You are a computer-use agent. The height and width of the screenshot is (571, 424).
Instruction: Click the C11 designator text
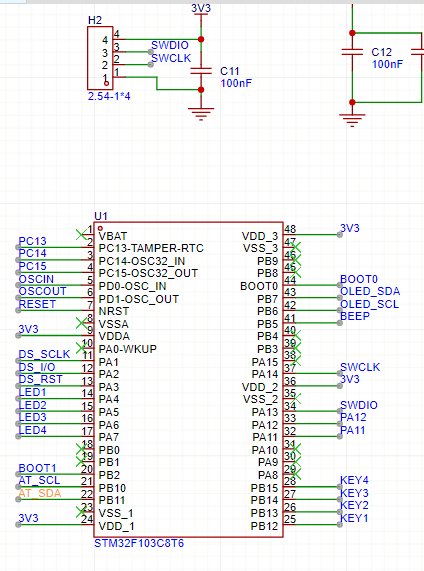coord(229,71)
